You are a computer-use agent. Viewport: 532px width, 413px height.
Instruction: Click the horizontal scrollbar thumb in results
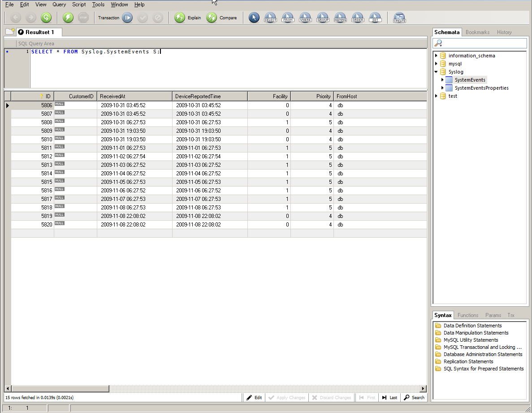pos(60,389)
